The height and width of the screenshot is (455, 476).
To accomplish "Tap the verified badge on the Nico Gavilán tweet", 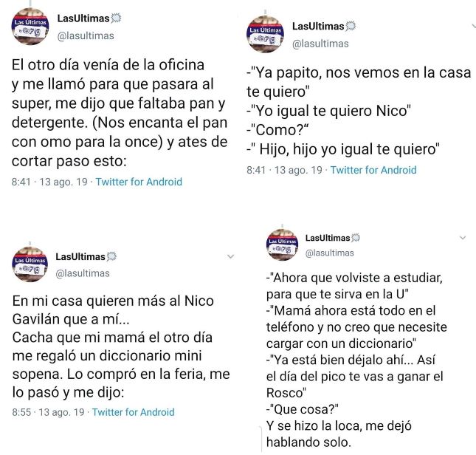I will (112, 257).
